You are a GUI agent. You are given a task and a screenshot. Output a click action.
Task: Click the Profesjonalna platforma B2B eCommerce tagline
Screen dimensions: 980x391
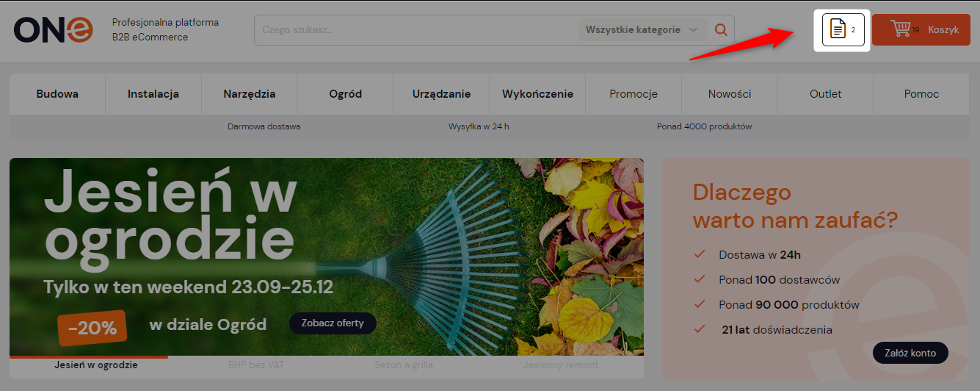165,30
